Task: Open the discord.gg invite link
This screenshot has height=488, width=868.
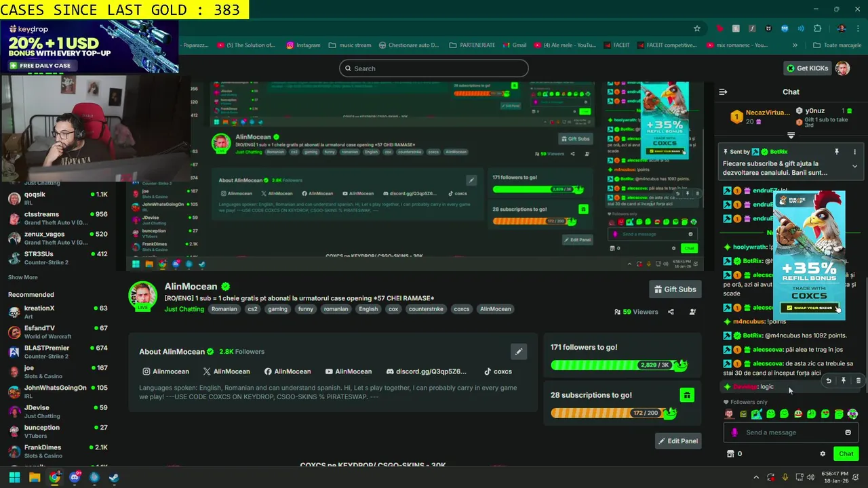Action: pos(427,371)
